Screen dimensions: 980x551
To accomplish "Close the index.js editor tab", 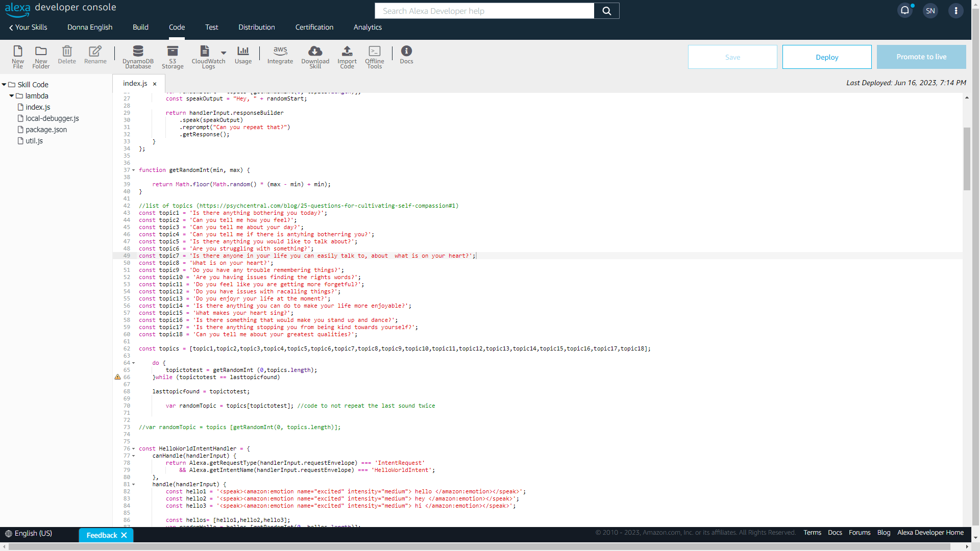I will tap(155, 84).
